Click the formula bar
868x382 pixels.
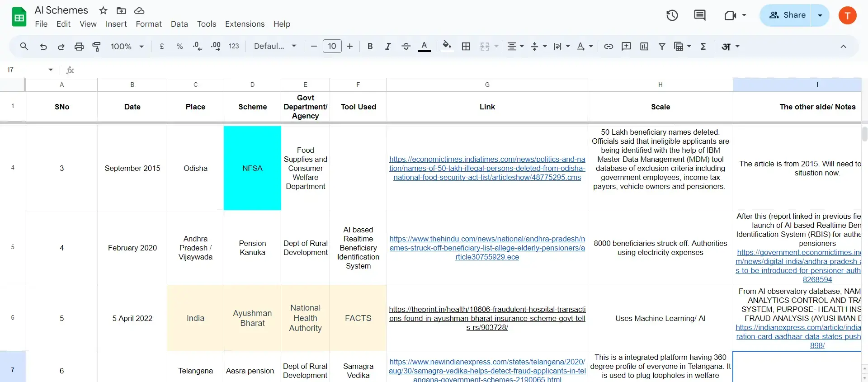[x=470, y=70]
